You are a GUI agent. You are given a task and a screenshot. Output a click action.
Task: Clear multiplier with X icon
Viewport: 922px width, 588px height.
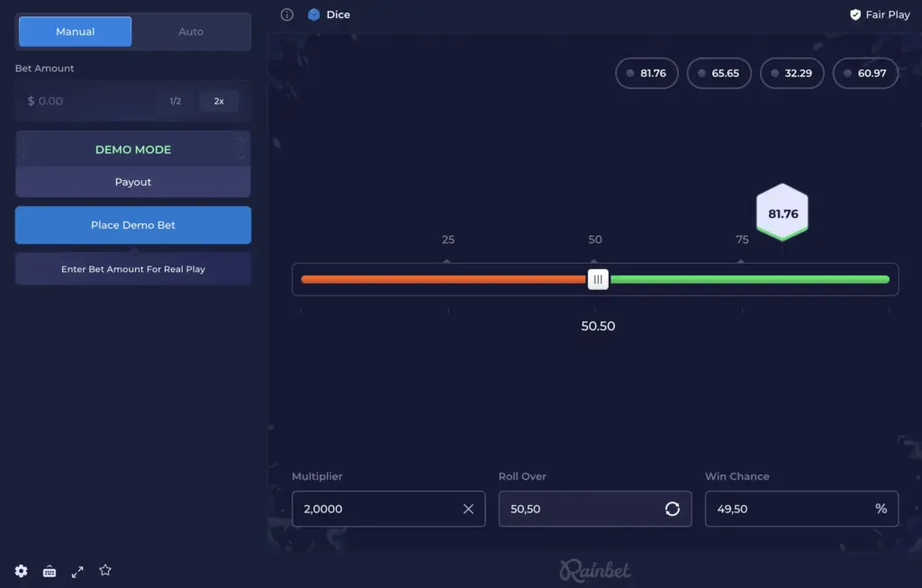point(468,509)
